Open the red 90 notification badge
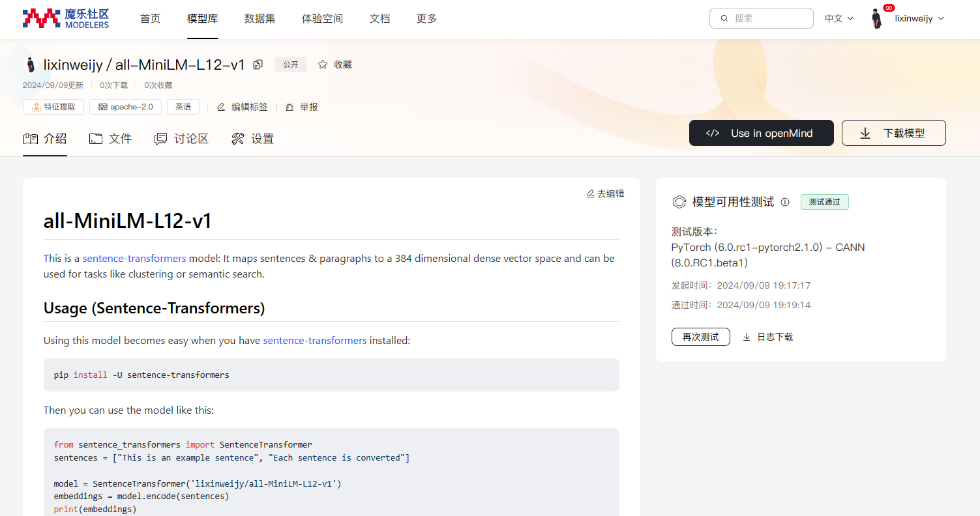Screen dimensions: 980x516 [889, 8]
